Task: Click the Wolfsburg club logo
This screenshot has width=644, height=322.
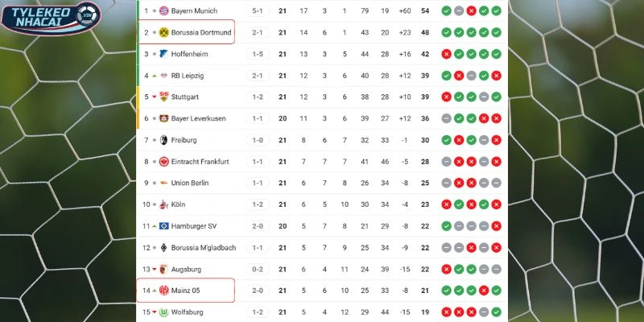Action: pyautogui.click(x=163, y=312)
